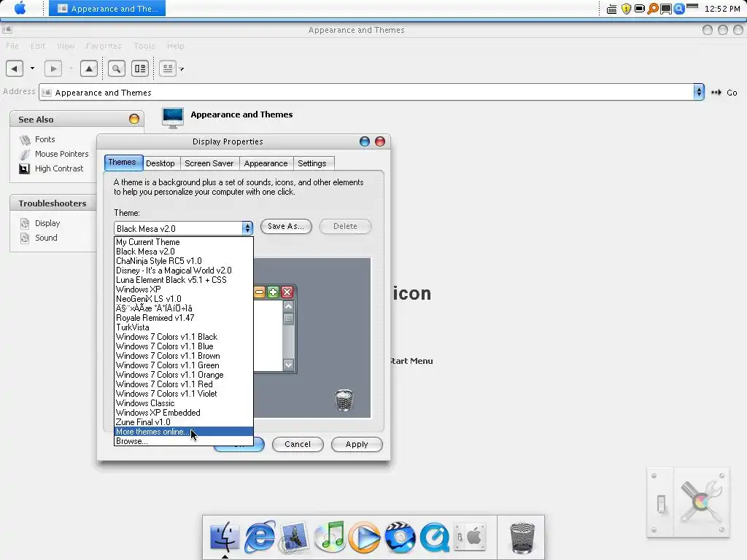Click the clock showing 12:52 PM

[722, 9]
